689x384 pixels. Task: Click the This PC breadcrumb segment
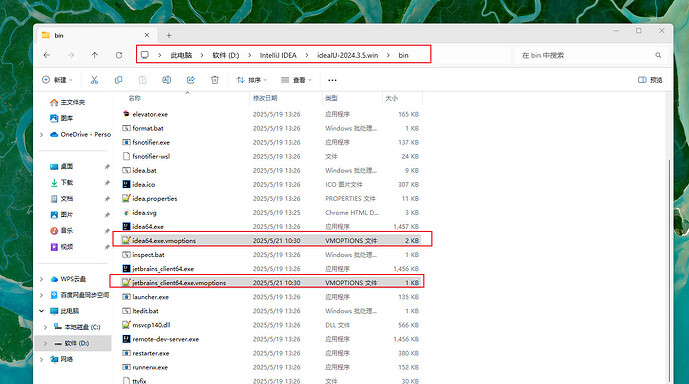tap(181, 55)
